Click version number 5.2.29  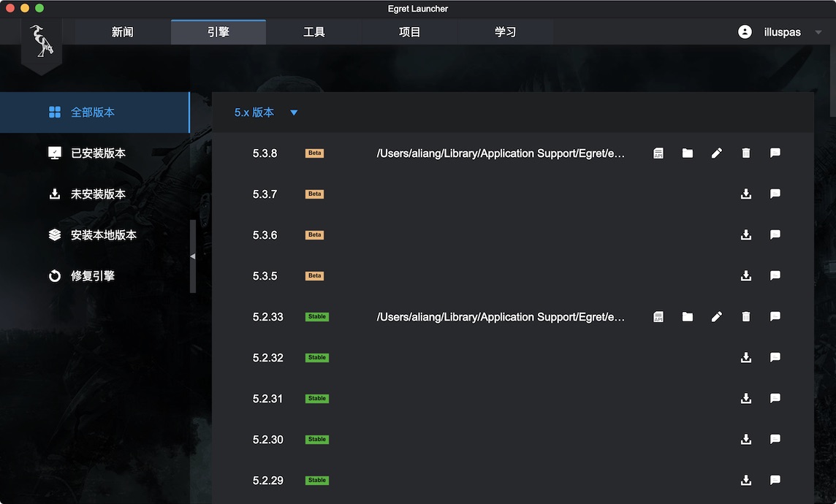(x=267, y=481)
